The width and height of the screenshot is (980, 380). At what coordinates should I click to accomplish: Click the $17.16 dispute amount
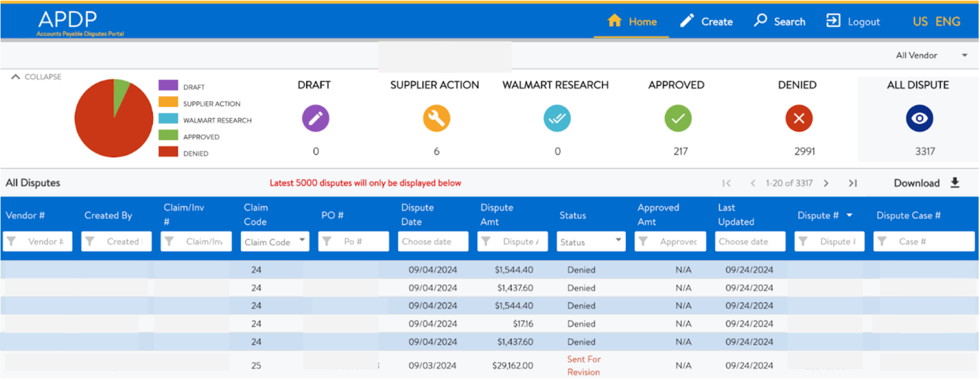point(523,324)
